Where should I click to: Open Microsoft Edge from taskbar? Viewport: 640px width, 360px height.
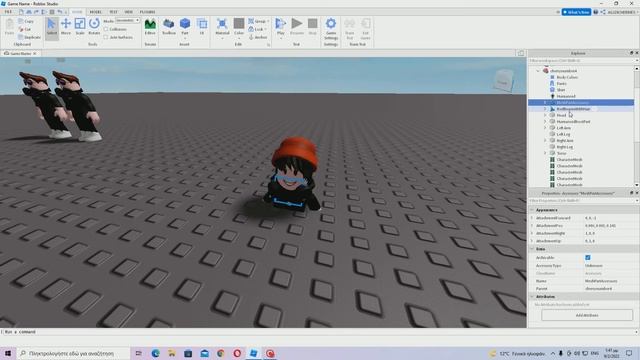156,353
